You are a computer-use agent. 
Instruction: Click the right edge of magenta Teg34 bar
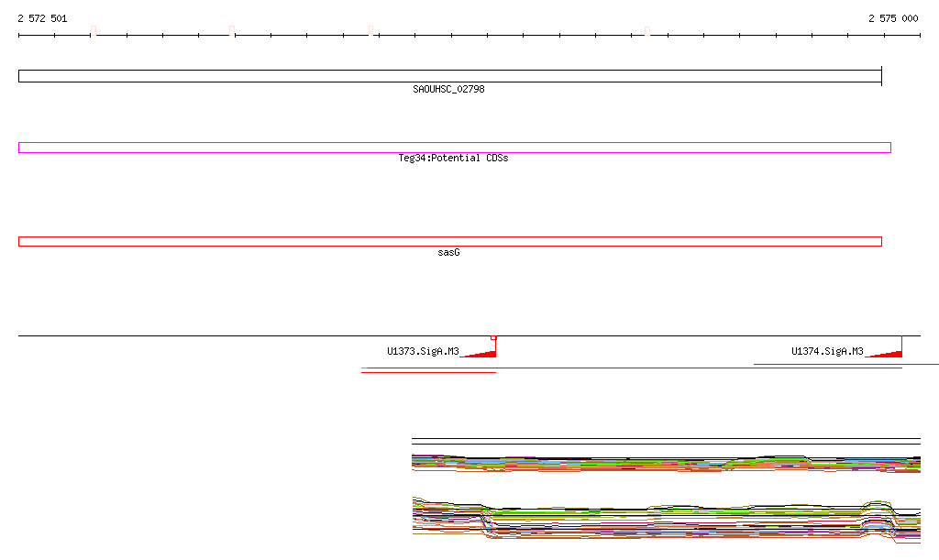point(890,148)
